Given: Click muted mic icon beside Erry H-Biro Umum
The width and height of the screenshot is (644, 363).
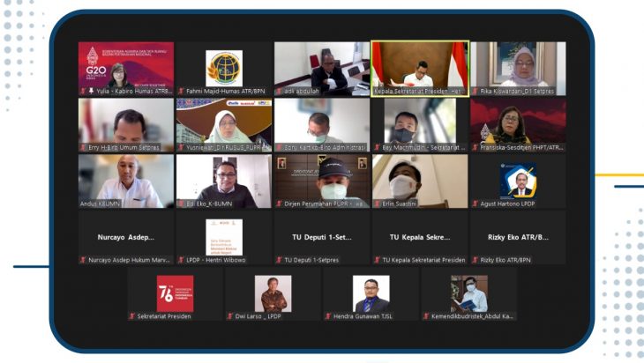Looking at the screenshot, I should 84,147.
